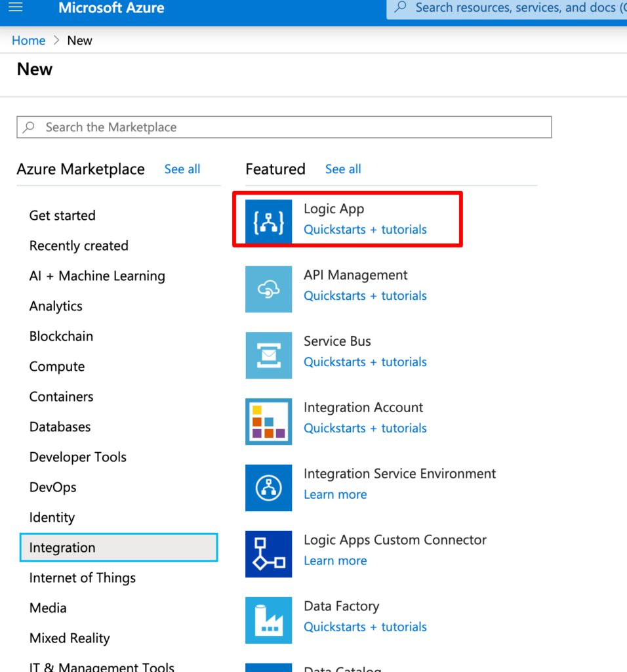Screen dimensions: 627x672
Task: Open the portal hamburger menu
Action: coord(16,8)
